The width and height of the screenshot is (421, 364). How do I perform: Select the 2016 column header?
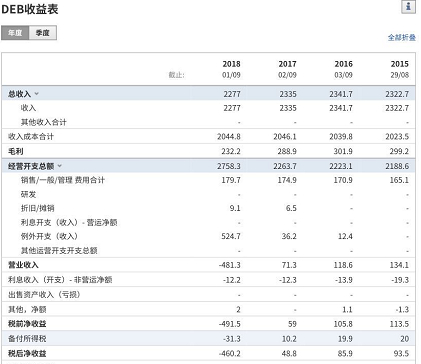click(343, 64)
